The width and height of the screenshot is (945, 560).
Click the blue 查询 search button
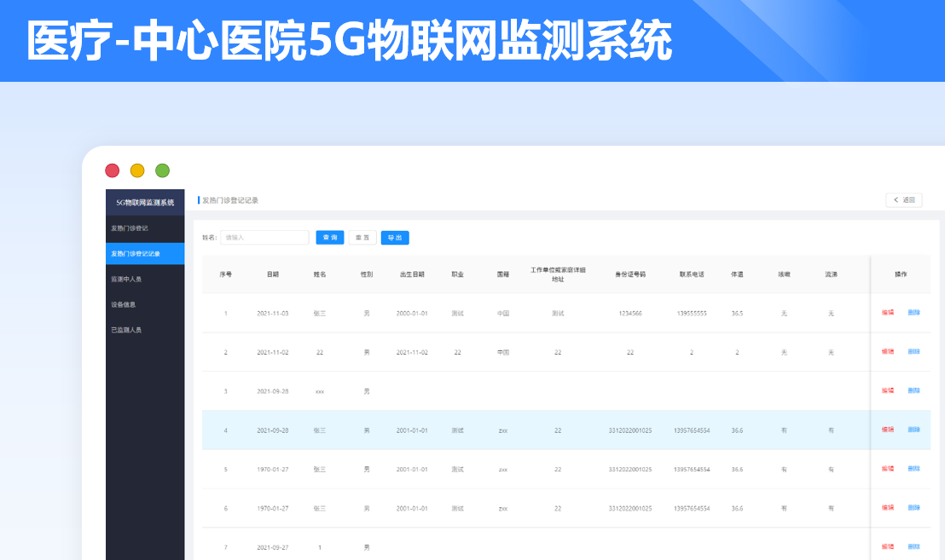[x=330, y=237]
